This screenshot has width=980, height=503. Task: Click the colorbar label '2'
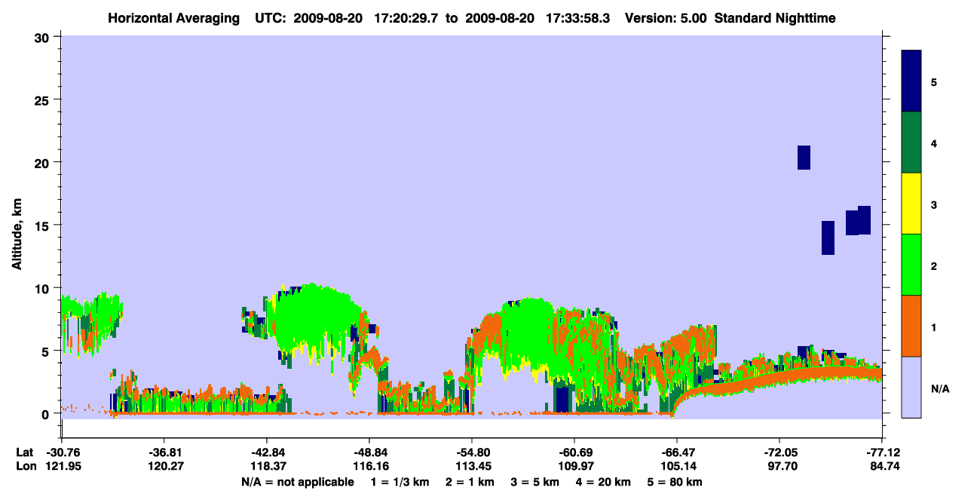[x=934, y=265]
